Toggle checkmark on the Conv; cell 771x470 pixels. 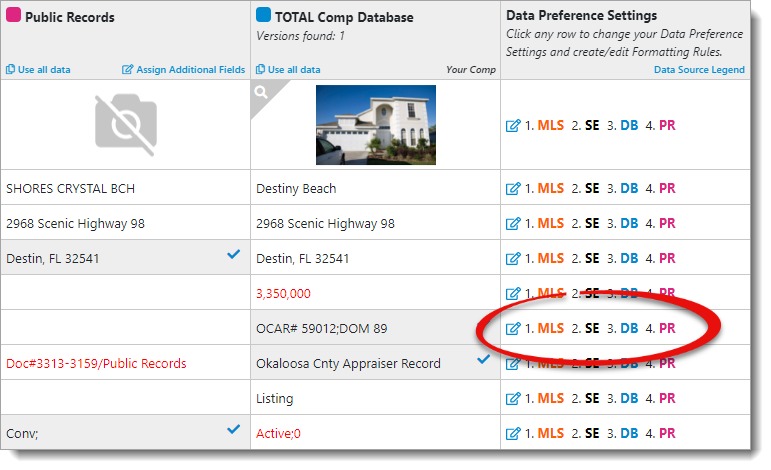(x=233, y=429)
